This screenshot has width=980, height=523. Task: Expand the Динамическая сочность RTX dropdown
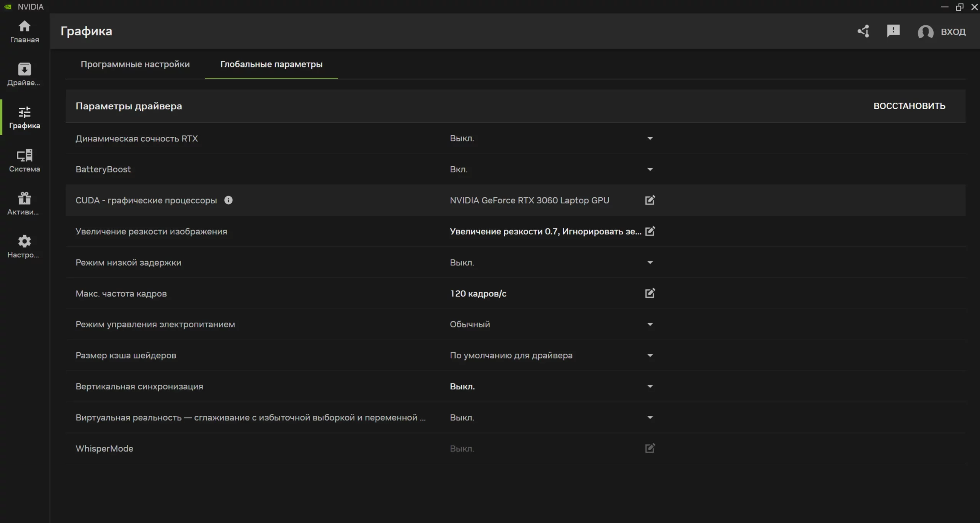tap(650, 138)
